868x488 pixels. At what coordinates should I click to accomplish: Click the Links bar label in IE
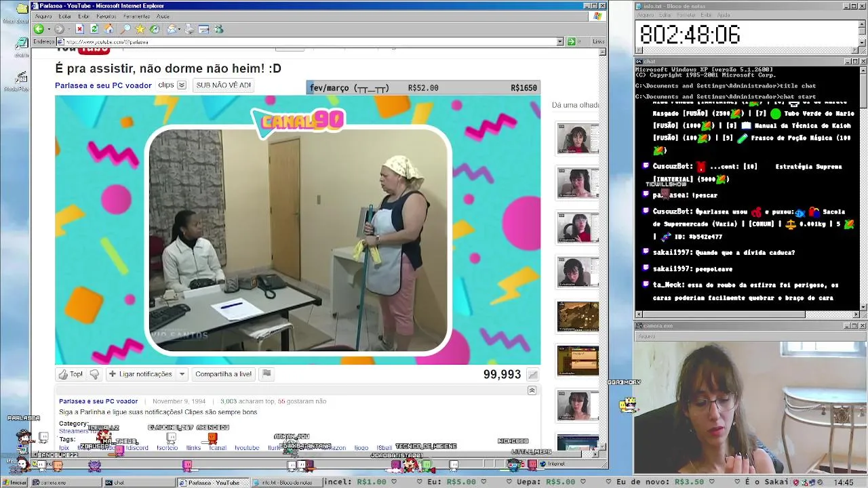pyautogui.click(x=598, y=42)
